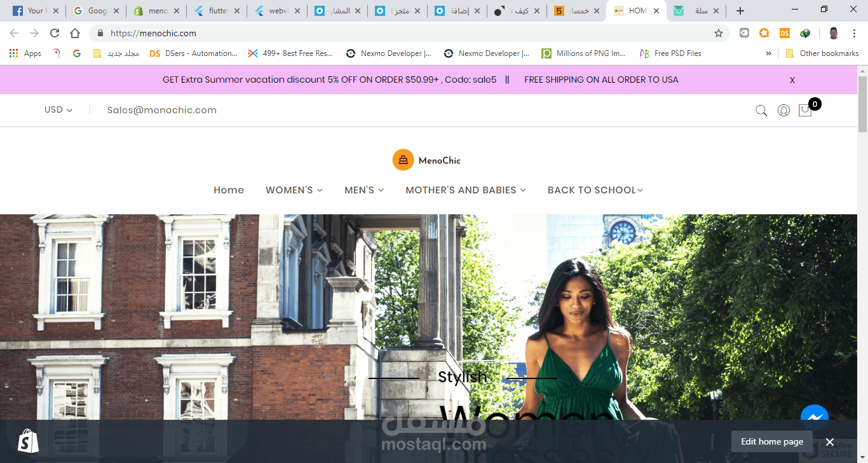
Task: Click the orange extension icon in toolbar
Action: 764,33
